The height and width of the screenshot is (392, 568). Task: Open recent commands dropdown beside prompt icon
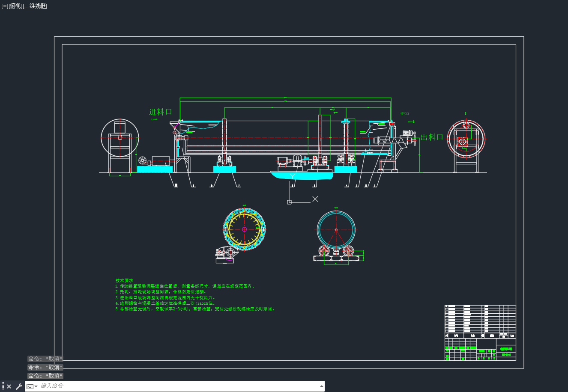coord(30,386)
